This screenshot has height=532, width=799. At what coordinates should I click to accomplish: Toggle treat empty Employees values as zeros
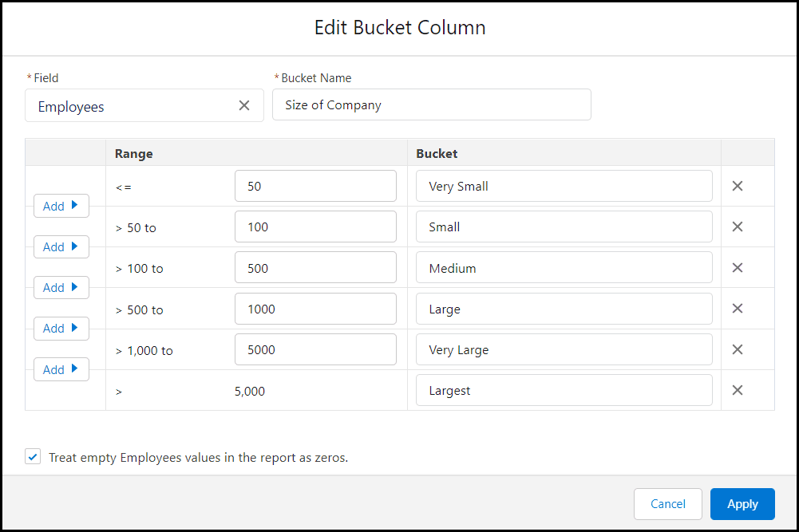pyautogui.click(x=33, y=456)
